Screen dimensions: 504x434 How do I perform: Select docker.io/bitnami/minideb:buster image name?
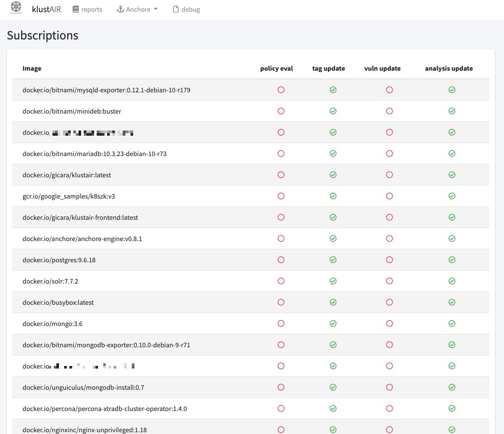(72, 111)
